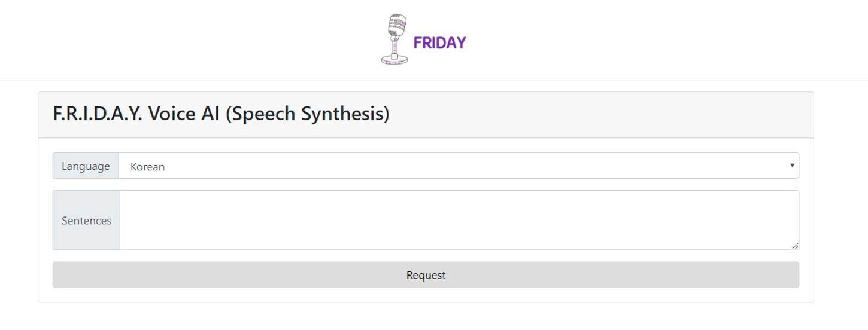Image resolution: width=868 pixels, height=330 pixels.
Task: Click the Request button
Action: (x=426, y=275)
